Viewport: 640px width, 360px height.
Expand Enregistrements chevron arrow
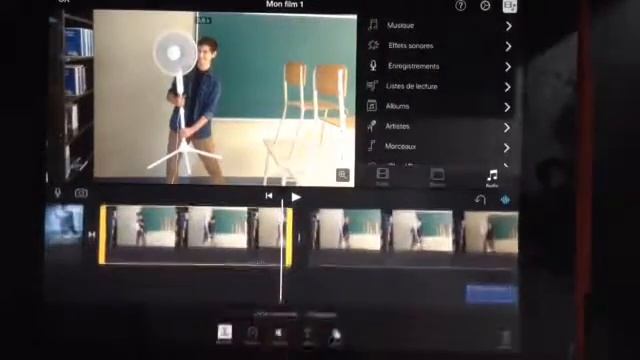pyautogui.click(x=508, y=67)
